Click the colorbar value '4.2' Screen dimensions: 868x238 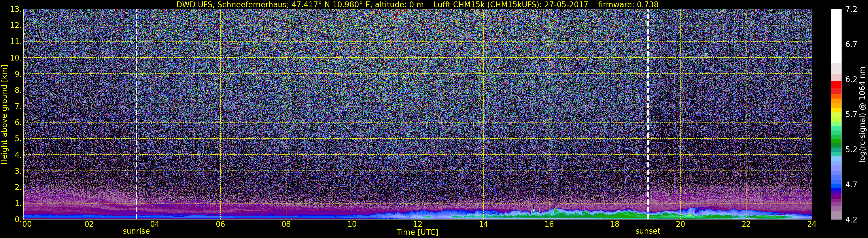coord(851,220)
